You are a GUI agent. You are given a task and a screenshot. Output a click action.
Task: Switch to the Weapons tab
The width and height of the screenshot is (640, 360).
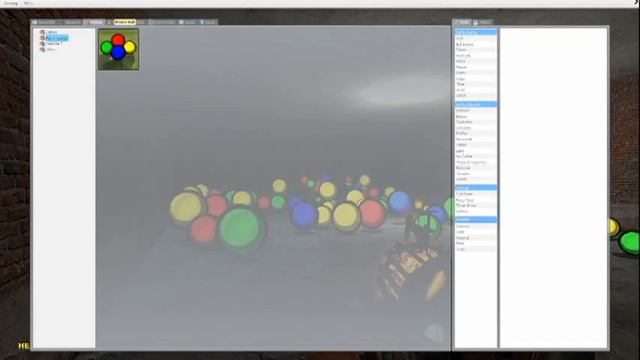coord(70,22)
